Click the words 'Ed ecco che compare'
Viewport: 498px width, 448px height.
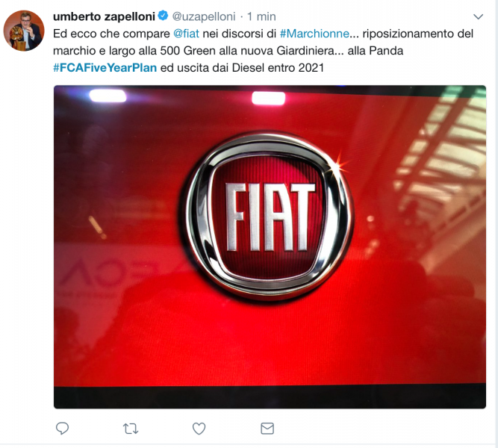111,34
